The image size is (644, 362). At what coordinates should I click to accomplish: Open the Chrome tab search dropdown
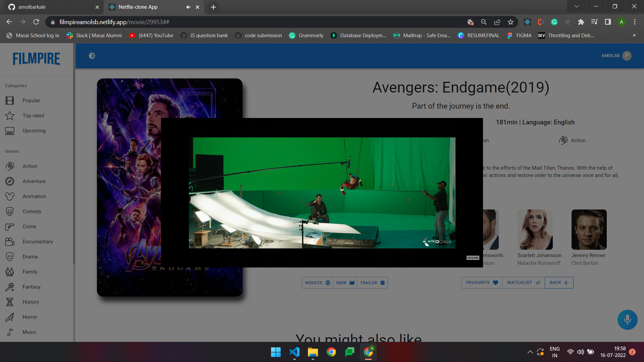tap(577, 6)
